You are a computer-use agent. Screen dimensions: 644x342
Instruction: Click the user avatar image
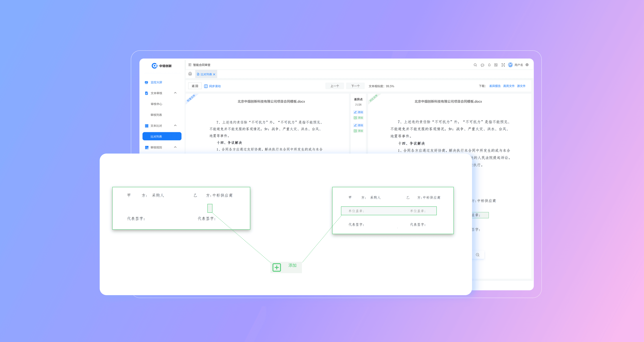(510, 65)
